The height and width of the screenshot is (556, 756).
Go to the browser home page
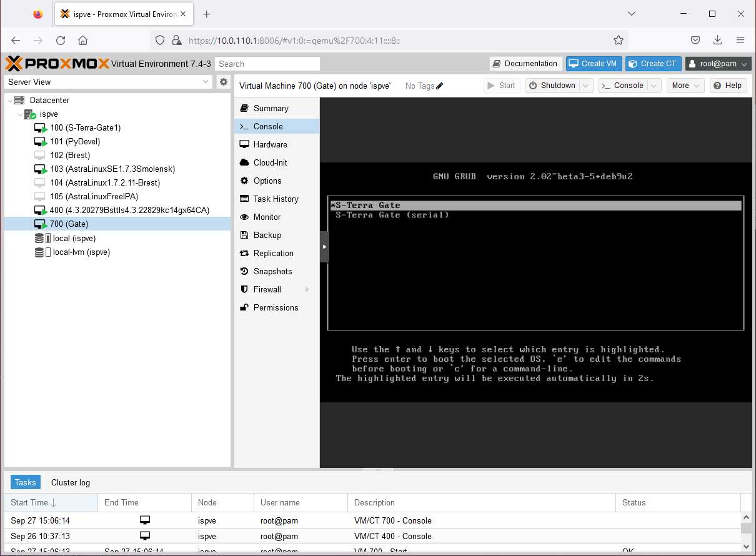82,40
